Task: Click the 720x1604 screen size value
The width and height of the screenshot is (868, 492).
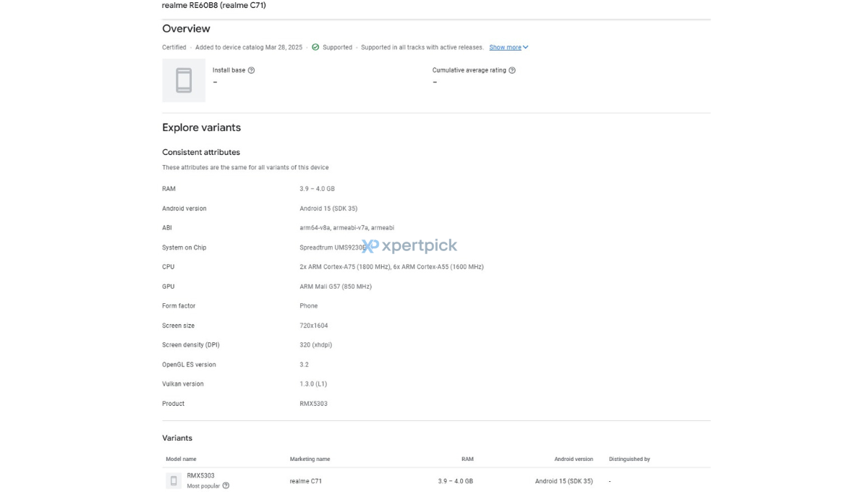Action: pos(314,326)
